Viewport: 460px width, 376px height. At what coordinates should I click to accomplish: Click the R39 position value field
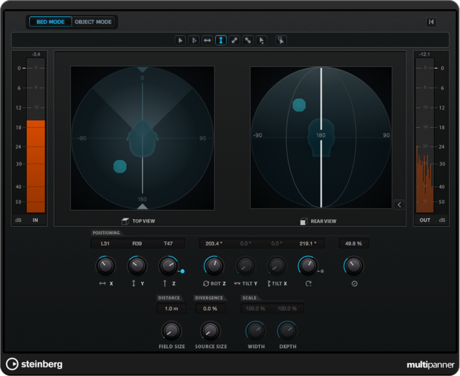point(137,244)
